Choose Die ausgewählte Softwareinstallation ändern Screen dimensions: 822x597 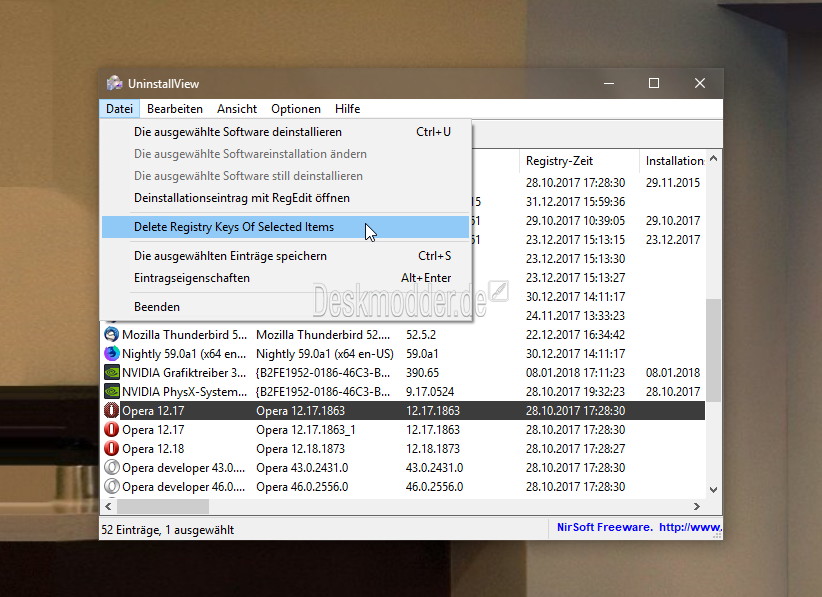point(285,154)
